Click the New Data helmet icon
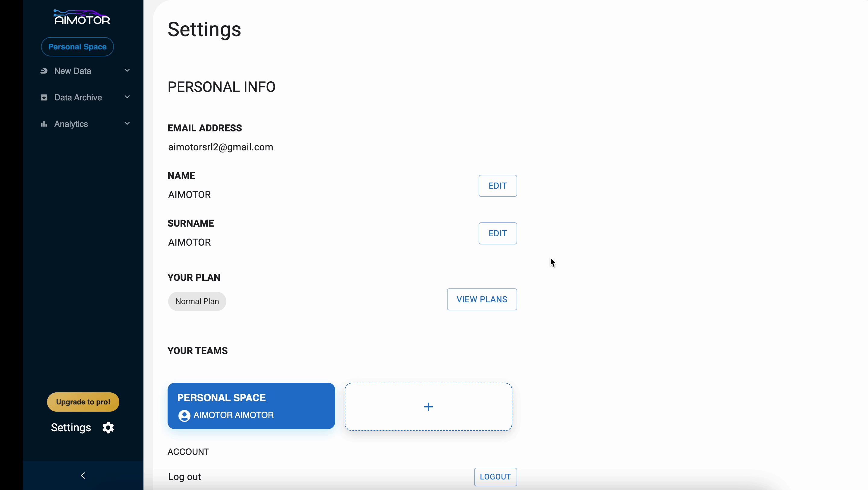The width and height of the screenshot is (868, 490). pos(44,71)
